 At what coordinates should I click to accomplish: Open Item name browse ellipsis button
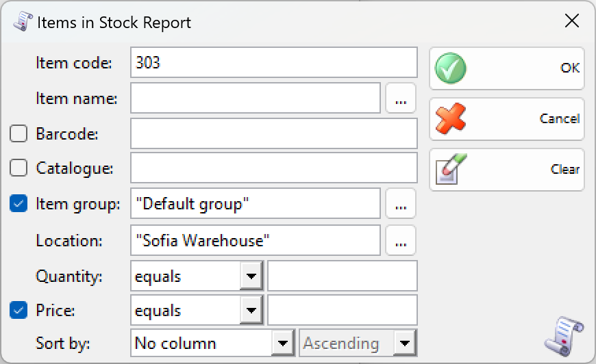(x=401, y=99)
